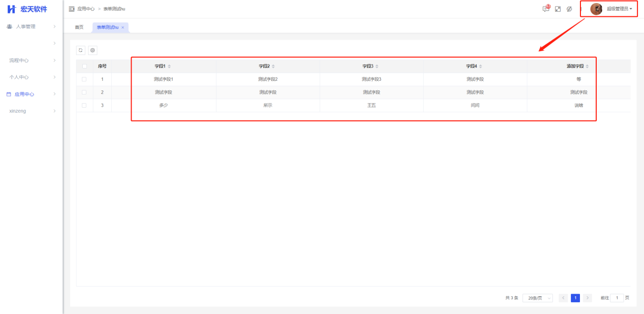Expand the 流程中心 menu chevron

(54, 60)
